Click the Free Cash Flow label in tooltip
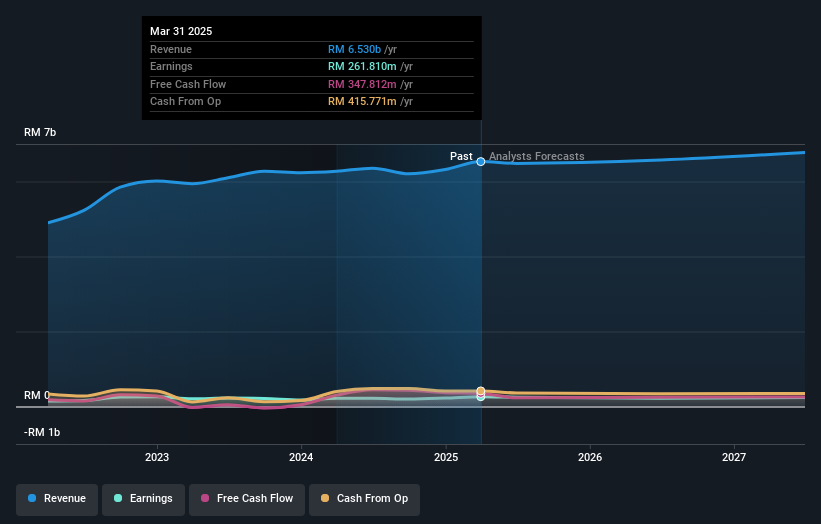This screenshot has width=821, height=524. (188, 84)
